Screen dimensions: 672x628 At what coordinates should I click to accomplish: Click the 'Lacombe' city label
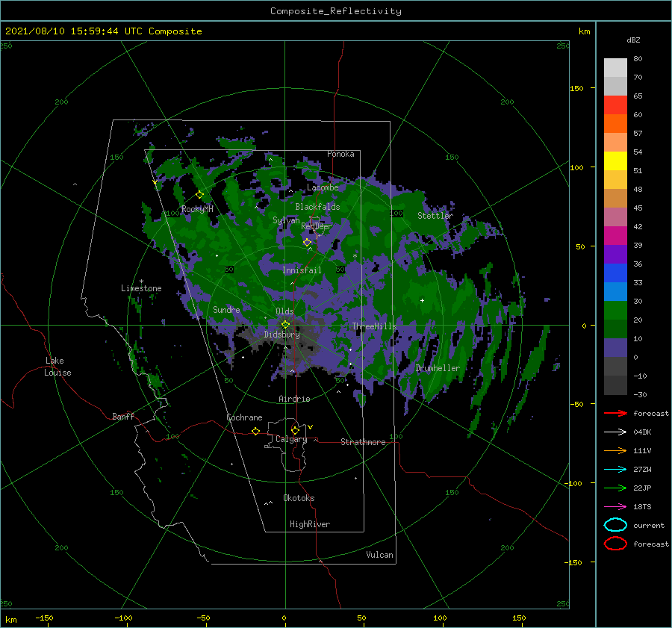(323, 187)
